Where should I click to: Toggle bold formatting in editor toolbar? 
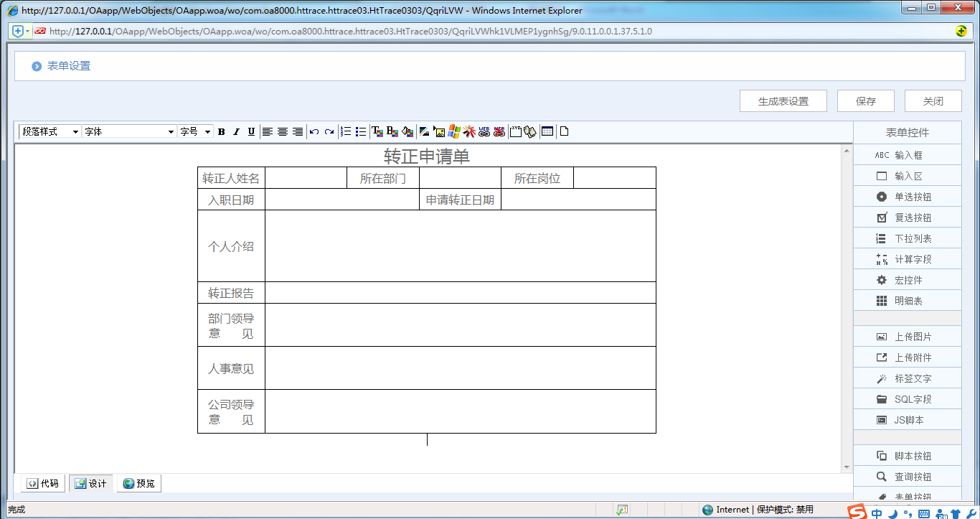click(221, 131)
